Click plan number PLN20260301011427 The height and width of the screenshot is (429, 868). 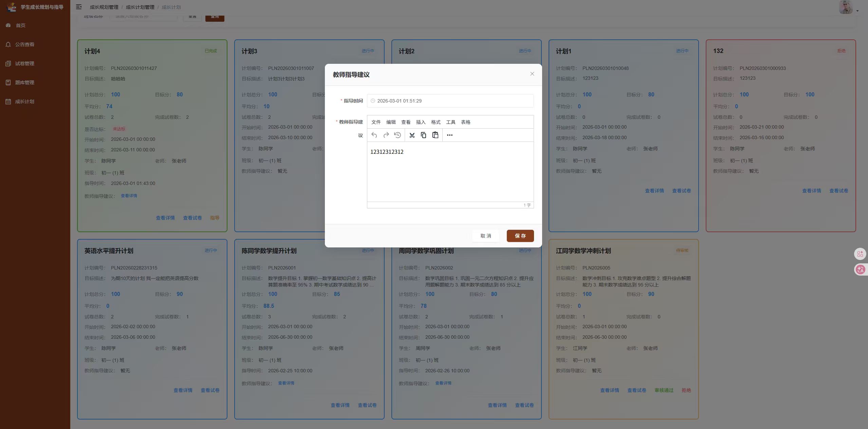(x=134, y=68)
